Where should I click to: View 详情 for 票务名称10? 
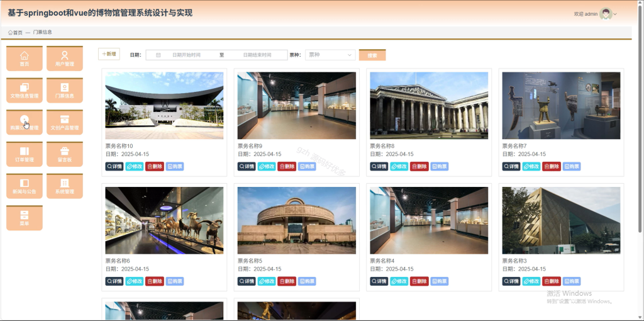pos(114,166)
